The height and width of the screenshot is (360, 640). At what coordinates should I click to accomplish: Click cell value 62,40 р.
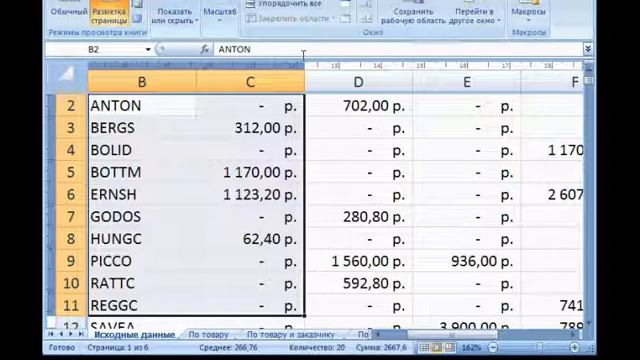click(x=250, y=239)
